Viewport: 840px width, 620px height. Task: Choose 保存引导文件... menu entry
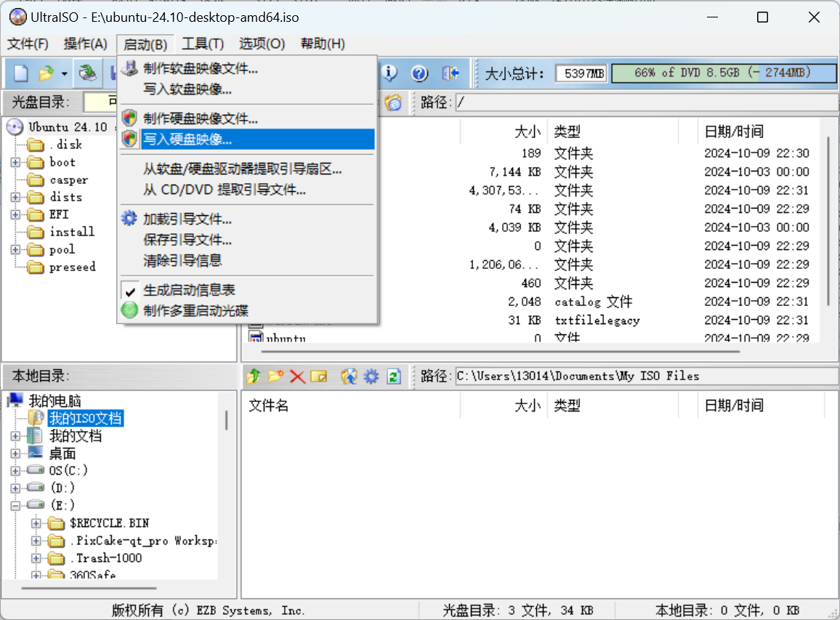[248, 240]
